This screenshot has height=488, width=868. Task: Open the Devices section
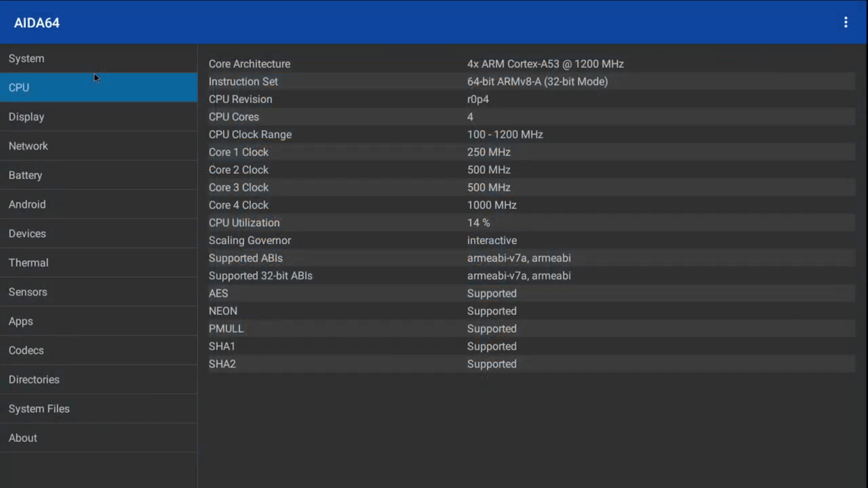click(x=98, y=233)
